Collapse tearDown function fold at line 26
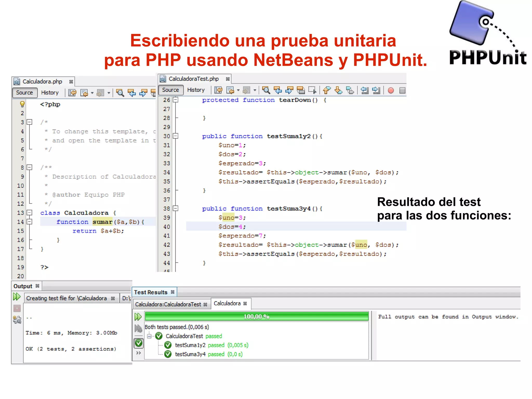This screenshot has width=532, height=399. click(176, 100)
